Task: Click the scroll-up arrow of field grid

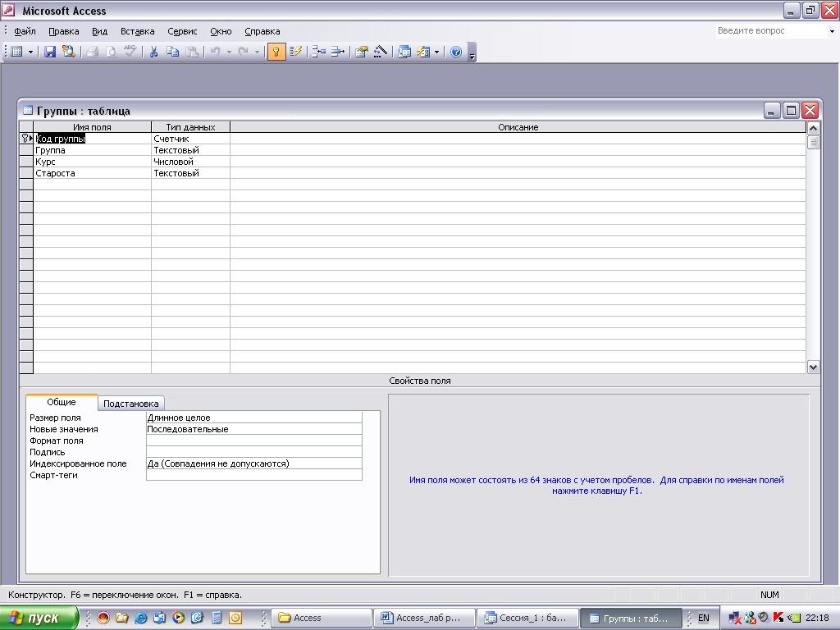Action: 813,129
